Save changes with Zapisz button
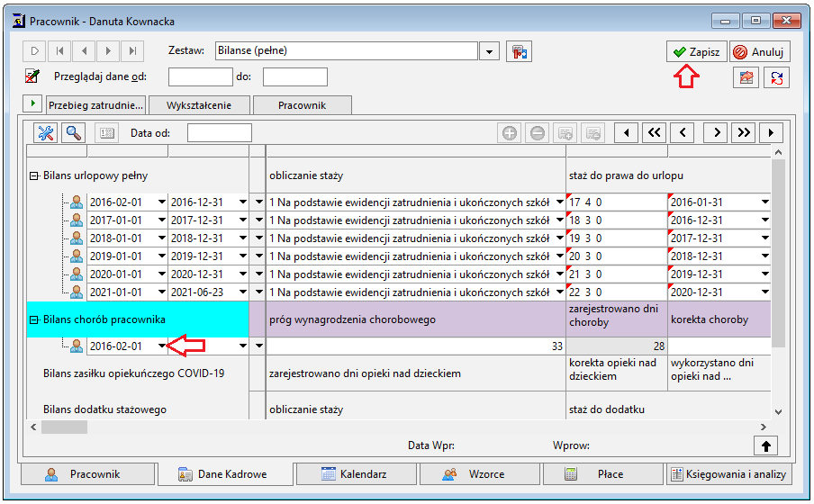The image size is (814, 504). (697, 52)
